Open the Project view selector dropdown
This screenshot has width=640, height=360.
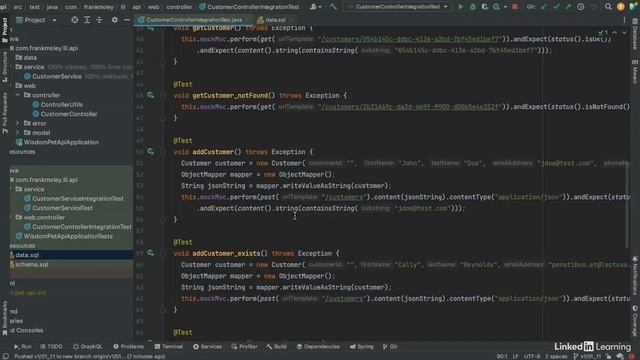[36, 20]
